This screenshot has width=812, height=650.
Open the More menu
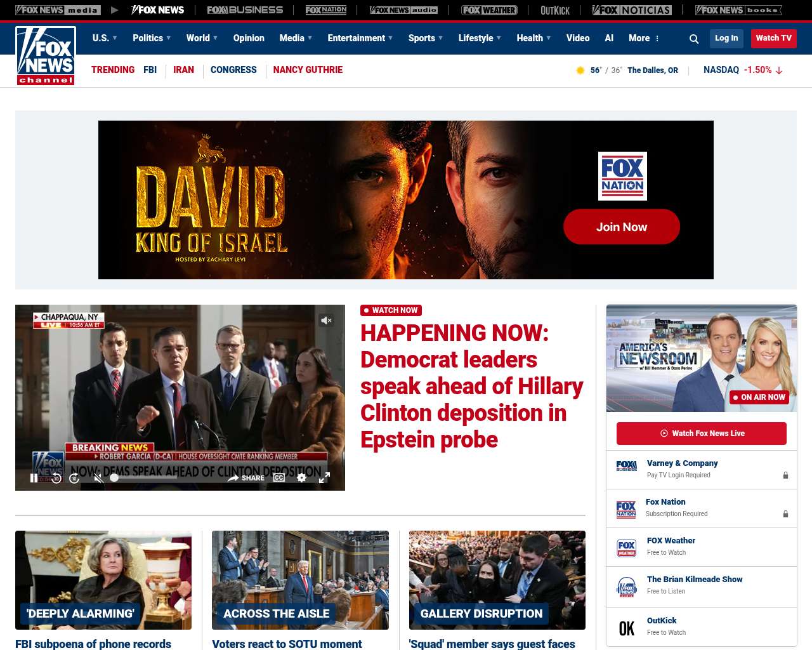(643, 38)
